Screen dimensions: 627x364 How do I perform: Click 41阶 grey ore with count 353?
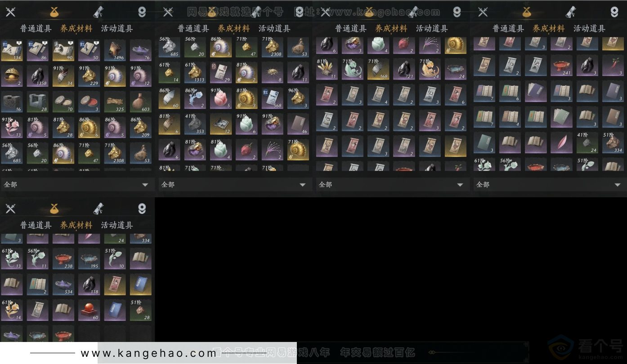[195, 124]
